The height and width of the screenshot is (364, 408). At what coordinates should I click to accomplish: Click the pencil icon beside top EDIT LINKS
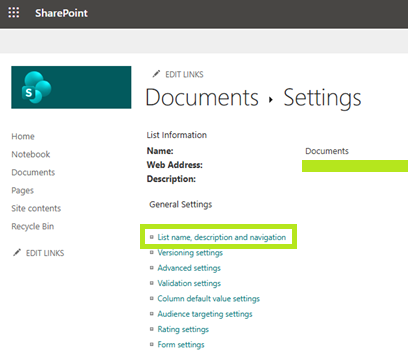pyautogui.click(x=156, y=74)
